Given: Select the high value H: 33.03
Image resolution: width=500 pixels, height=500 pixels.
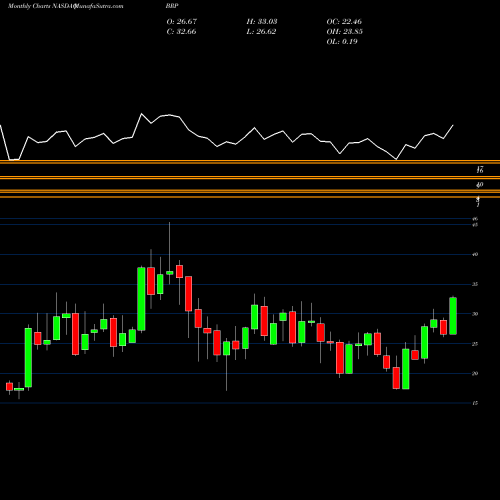Looking at the screenshot, I should click(262, 22).
